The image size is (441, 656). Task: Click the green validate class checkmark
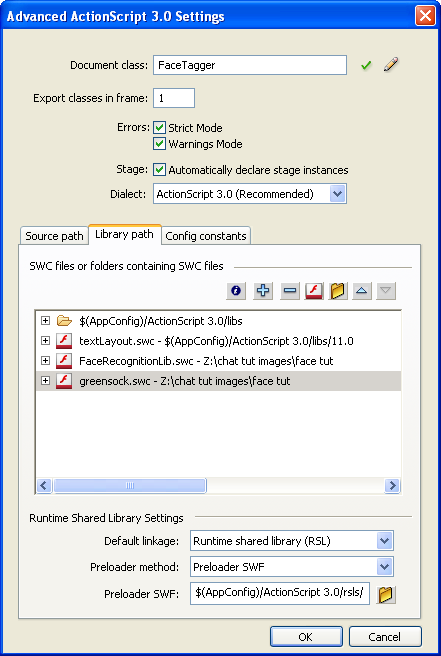click(x=366, y=65)
